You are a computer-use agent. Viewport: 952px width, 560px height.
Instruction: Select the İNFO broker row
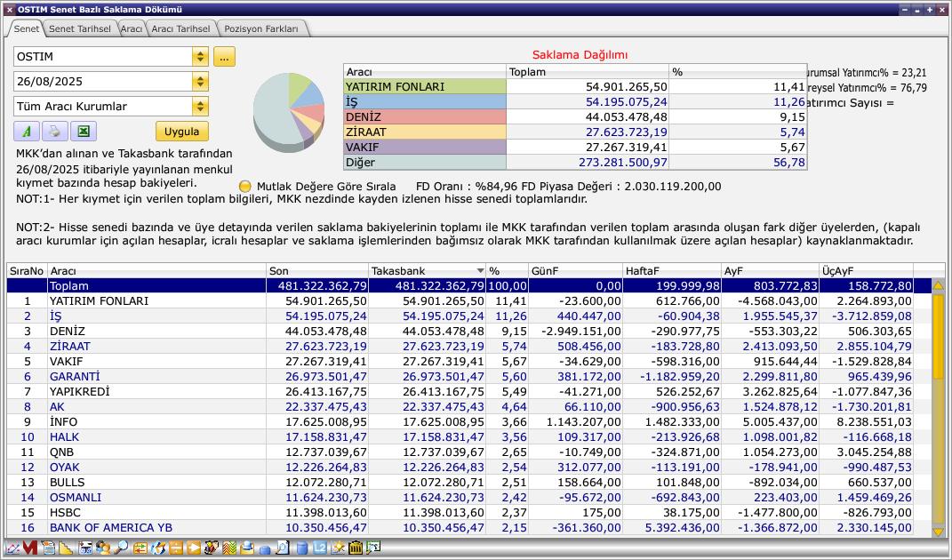tap(468, 422)
